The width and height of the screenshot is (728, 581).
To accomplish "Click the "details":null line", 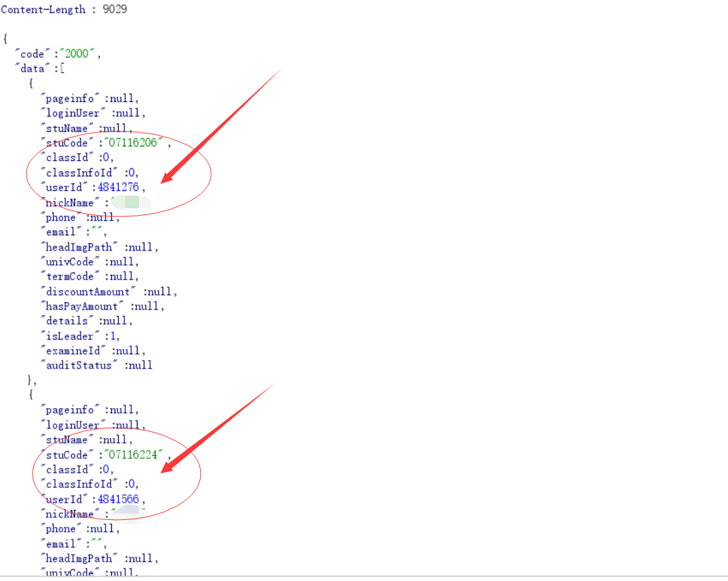I will [86, 321].
